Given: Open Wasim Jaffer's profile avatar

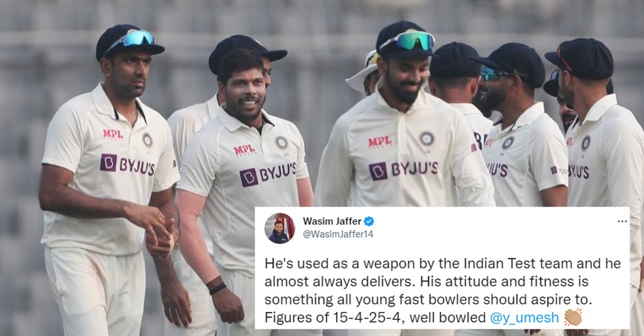Looking at the screenshot, I should (x=280, y=228).
